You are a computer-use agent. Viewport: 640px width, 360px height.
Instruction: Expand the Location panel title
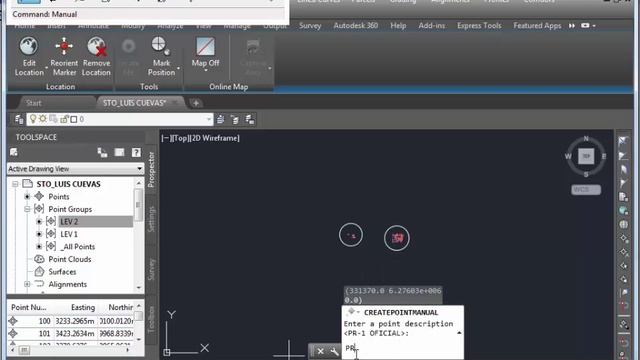[x=60, y=87]
